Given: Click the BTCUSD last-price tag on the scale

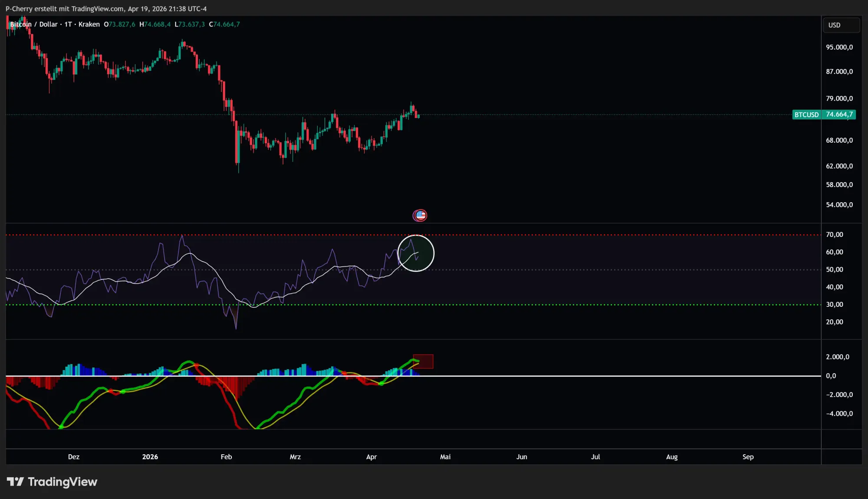Looking at the screenshot, I should click(824, 115).
